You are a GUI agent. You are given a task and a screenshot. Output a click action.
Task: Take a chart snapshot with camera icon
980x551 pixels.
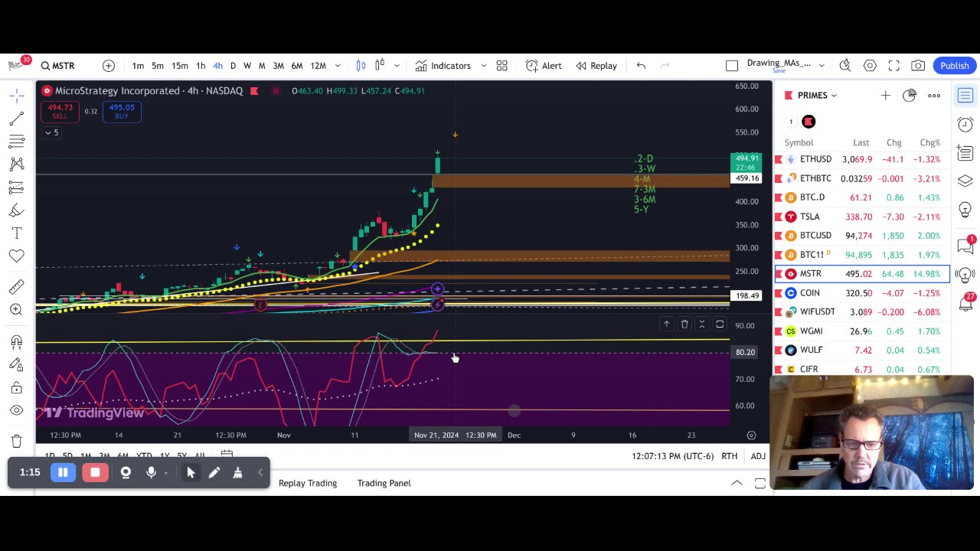pyautogui.click(x=918, y=66)
